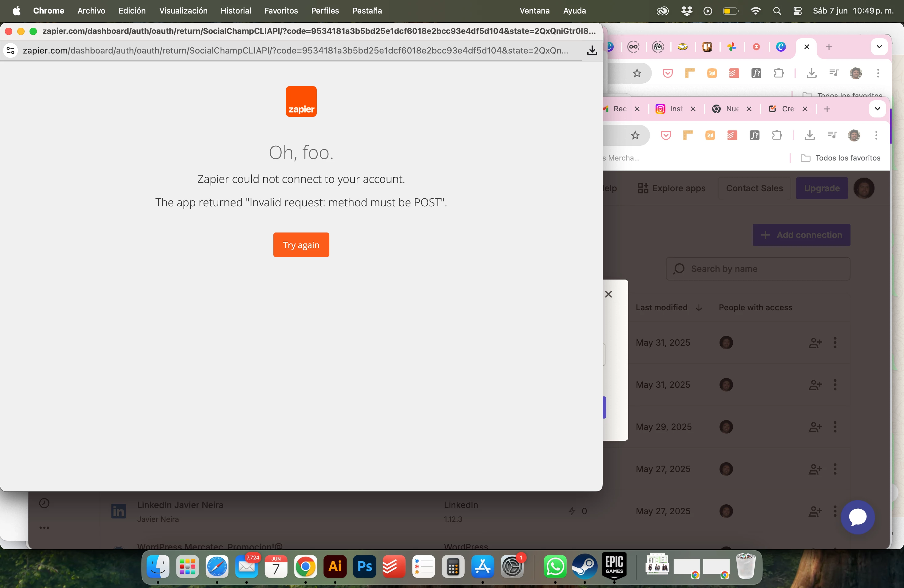
Task: Click the Upgrade button in the Zapier window
Action: coord(822,188)
